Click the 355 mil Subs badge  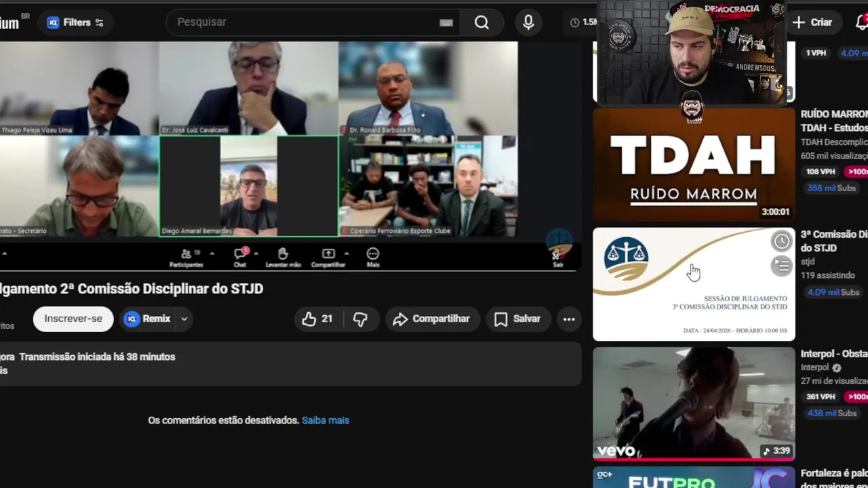coord(832,188)
